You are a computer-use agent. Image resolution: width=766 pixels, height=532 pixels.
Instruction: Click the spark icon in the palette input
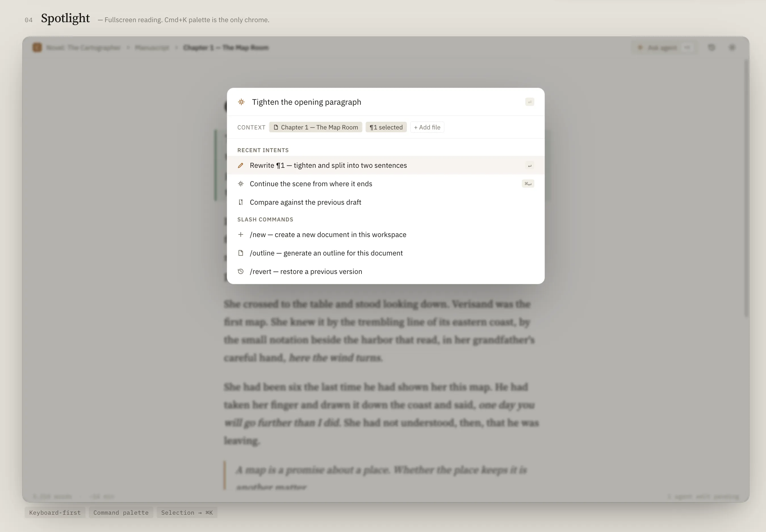pyautogui.click(x=241, y=102)
